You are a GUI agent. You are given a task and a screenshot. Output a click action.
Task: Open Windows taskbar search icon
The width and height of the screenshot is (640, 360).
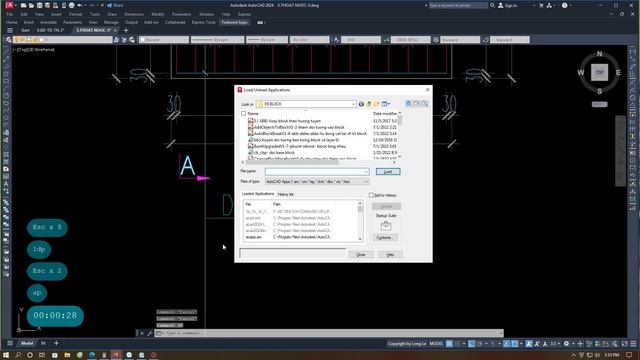pyautogui.click(x=18, y=355)
